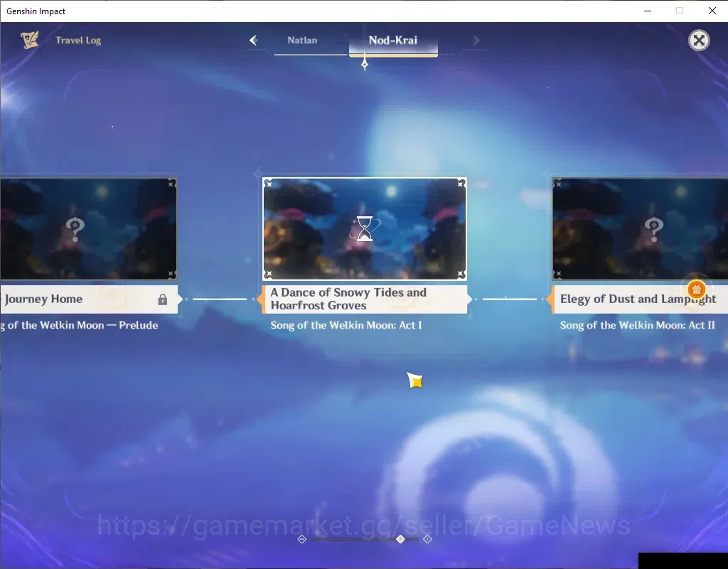728x569 pixels.
Task: Click the hourglass icon on the center card
Action: pyautogui.click(x=365, y=228)
